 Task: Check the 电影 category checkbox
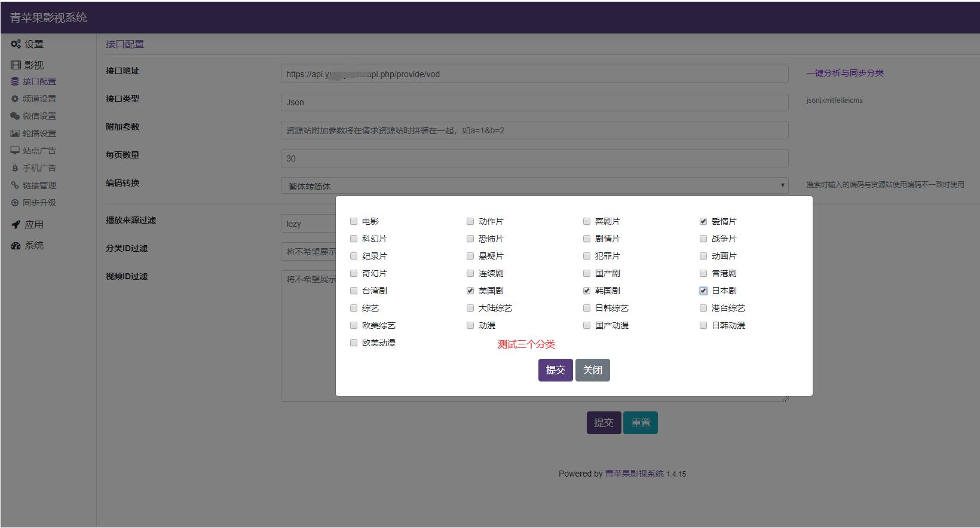(x=354, y=221)
